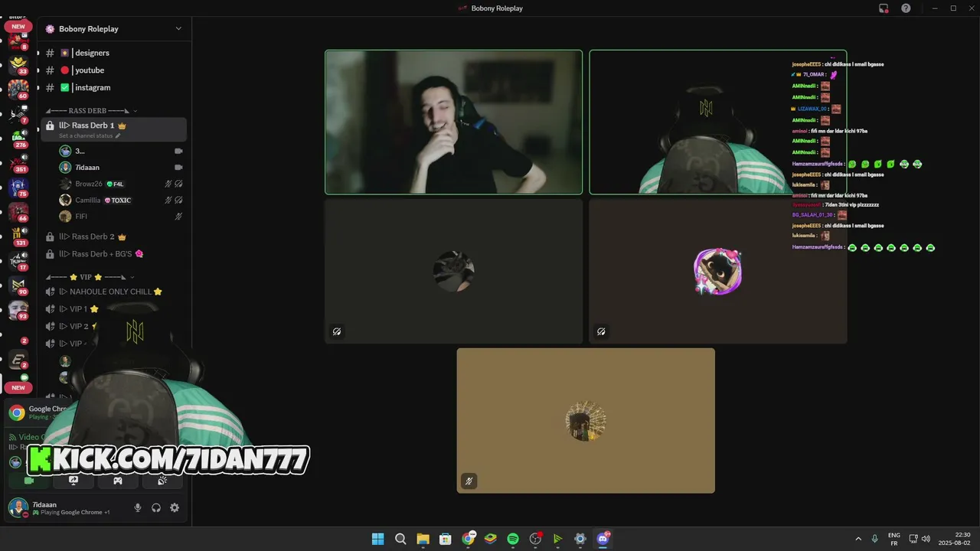
Task: Click the top NEW unread indicator pill
Action: point(18,26)
